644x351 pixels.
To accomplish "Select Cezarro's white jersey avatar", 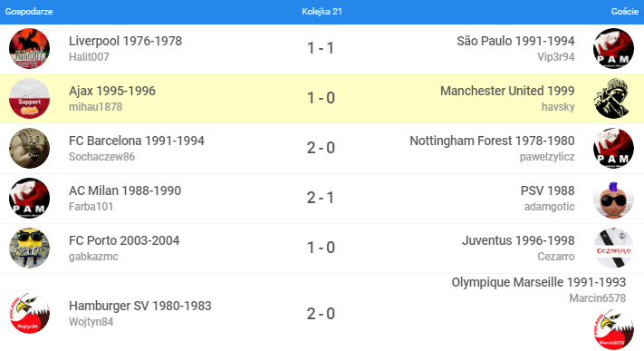I will pos(613,249).
